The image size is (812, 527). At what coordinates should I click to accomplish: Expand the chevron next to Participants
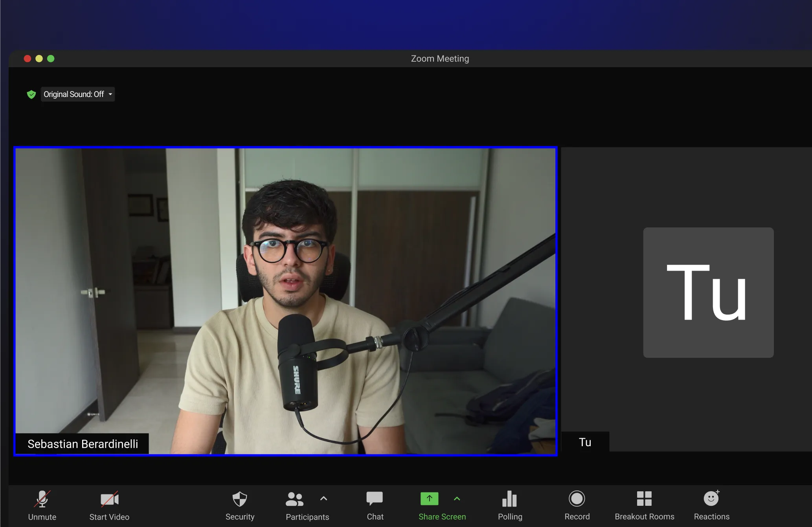point(323,499)
